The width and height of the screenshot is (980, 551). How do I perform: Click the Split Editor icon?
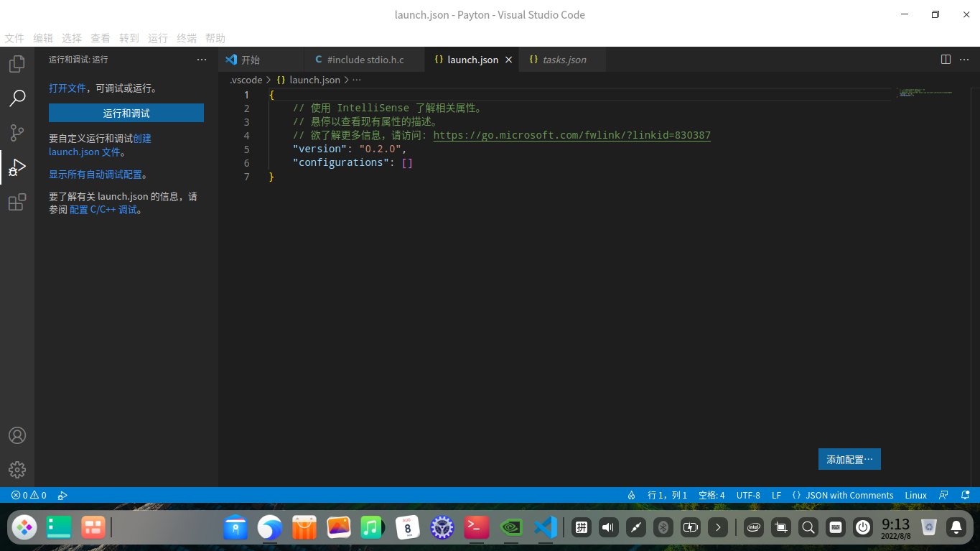tap(946, 60)
